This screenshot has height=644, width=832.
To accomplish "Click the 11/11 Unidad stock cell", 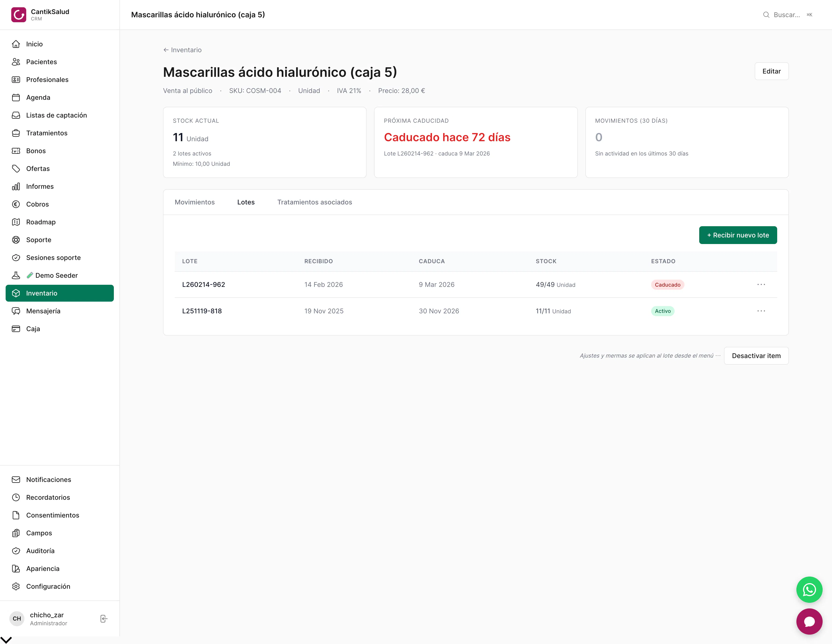I will point(553,311).
